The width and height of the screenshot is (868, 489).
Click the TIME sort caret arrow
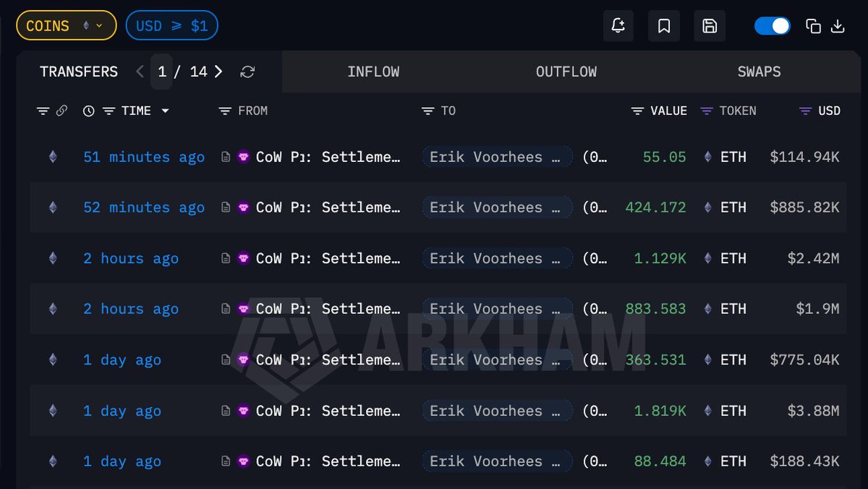165,111
